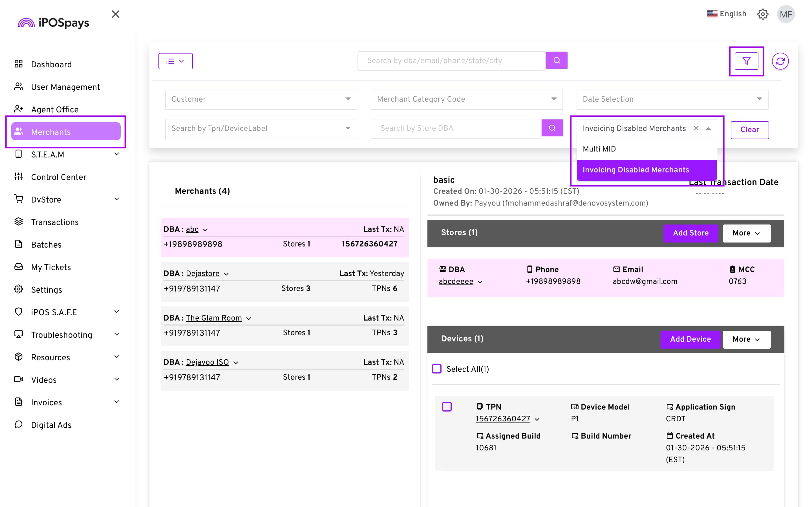Close the sidebar with X icon

(115, 14)
